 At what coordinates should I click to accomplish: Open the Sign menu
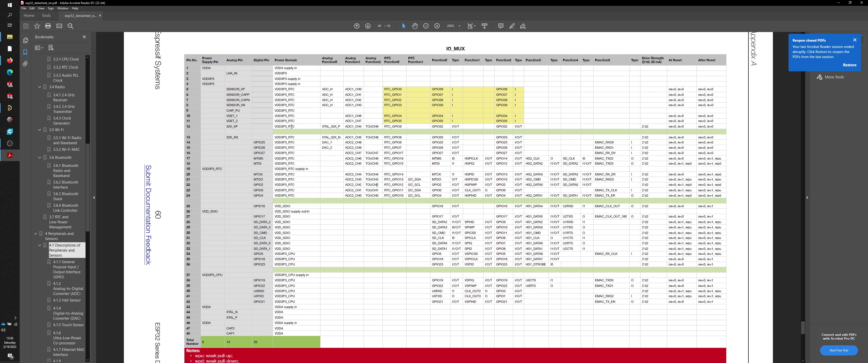pos(51,8)
